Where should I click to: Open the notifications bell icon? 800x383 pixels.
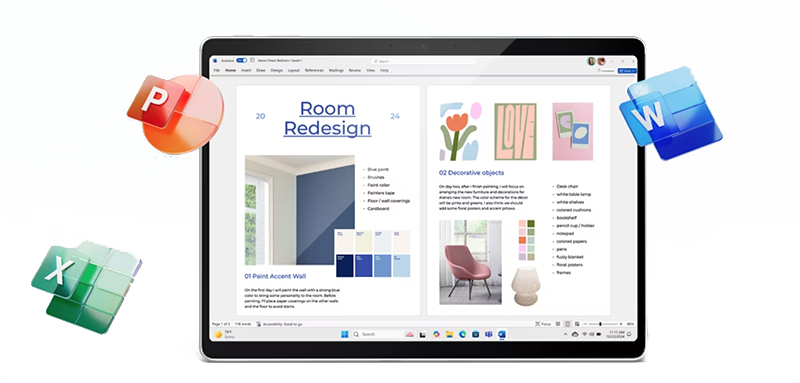point(629,334)
